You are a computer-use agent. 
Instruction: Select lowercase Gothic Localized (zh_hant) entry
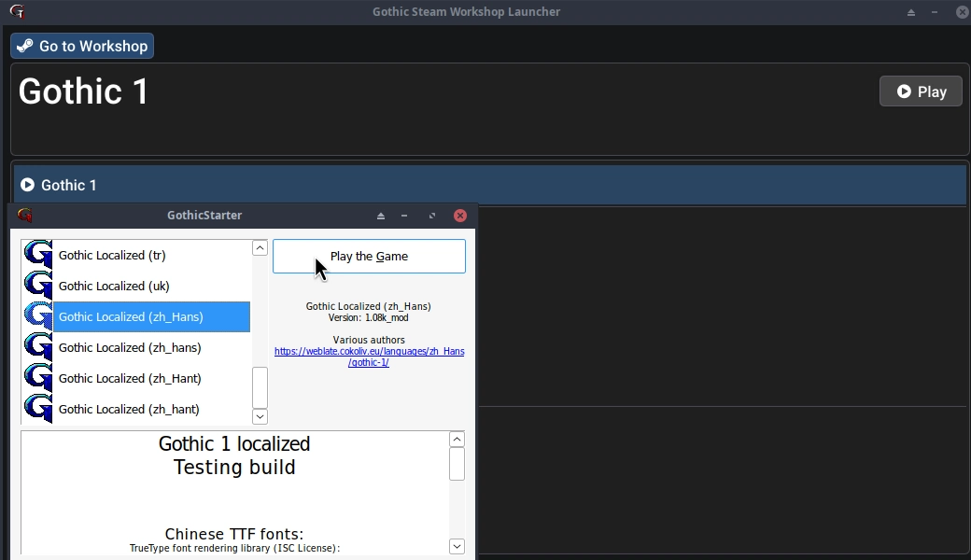pyautogui.click(x=135, y=410)
